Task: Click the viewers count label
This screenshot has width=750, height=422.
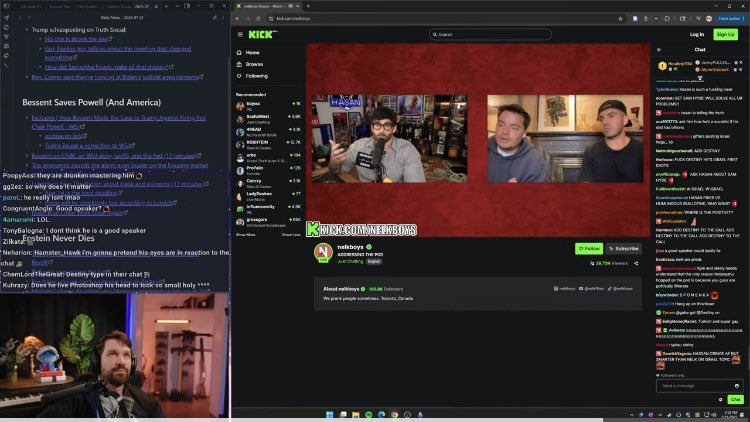Action: [x=609, y=264]
